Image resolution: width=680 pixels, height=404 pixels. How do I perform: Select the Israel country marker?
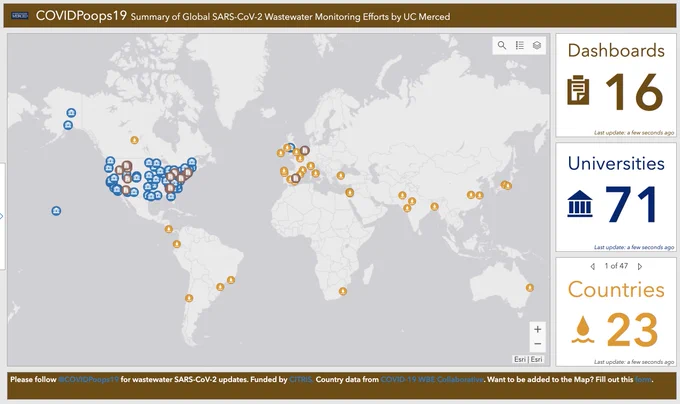pyautogui.click(x=350, y=192)
